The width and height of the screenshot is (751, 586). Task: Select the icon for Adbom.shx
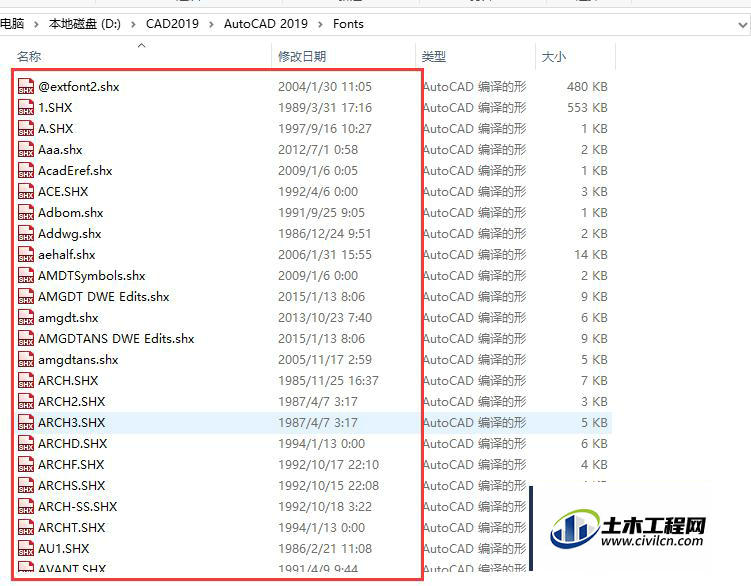(26, 213)
